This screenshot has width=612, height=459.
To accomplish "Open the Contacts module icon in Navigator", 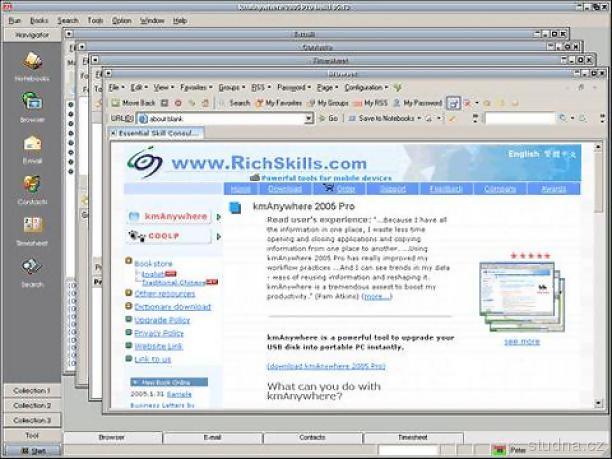I will [x=32, y=190].
